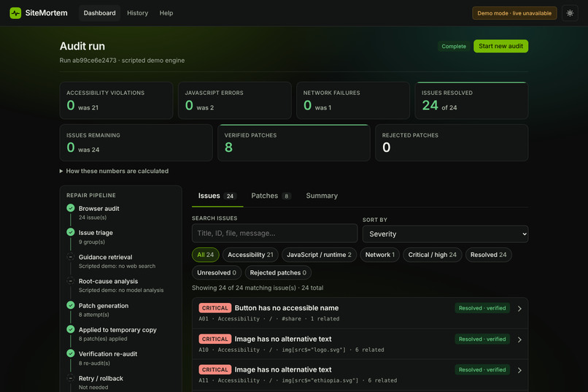Toggle the Resolved 24 filter chip
This screenshot has width=588, height=392.
click(x=488, y=255)
